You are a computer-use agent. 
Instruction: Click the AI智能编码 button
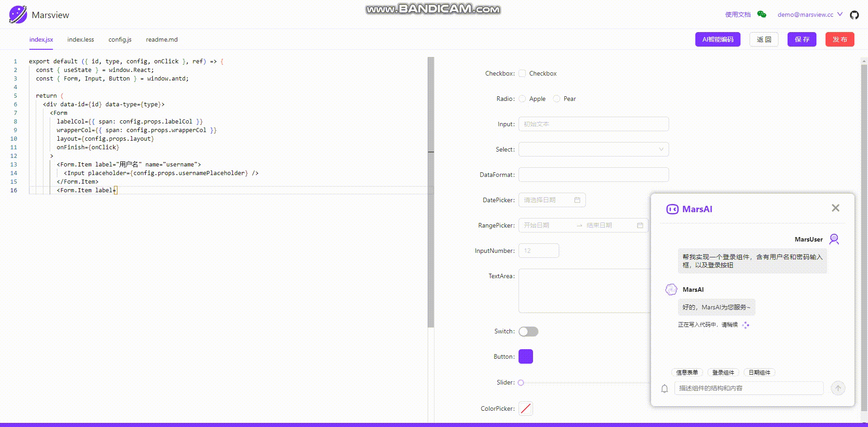point(717,39)
